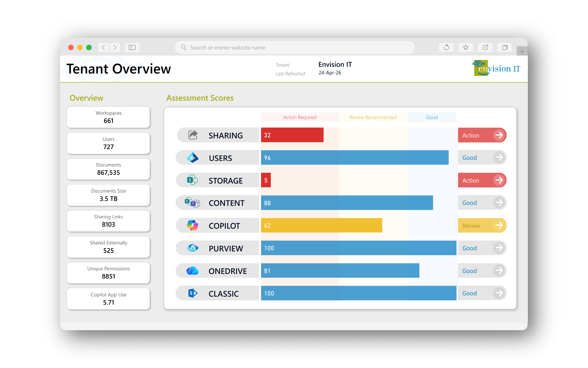Click the Classic row SharePoint icon
This screenshot has width=588, height=368.
pos(193,293)
